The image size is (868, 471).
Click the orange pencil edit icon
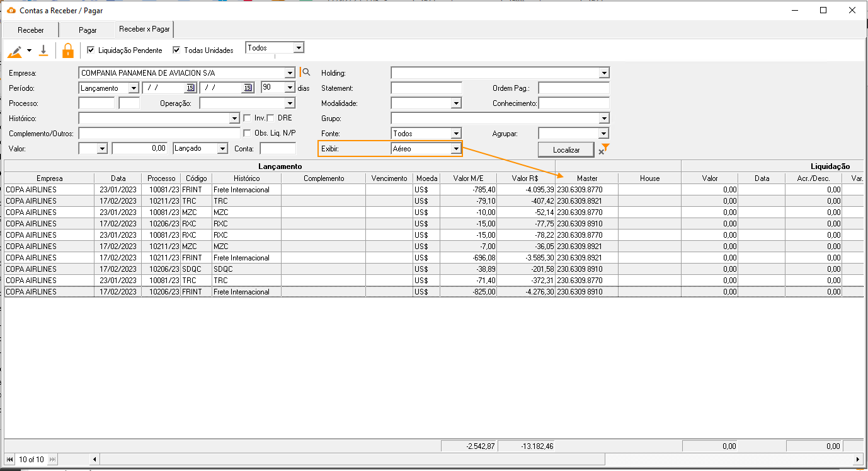(x=14, y=50)
